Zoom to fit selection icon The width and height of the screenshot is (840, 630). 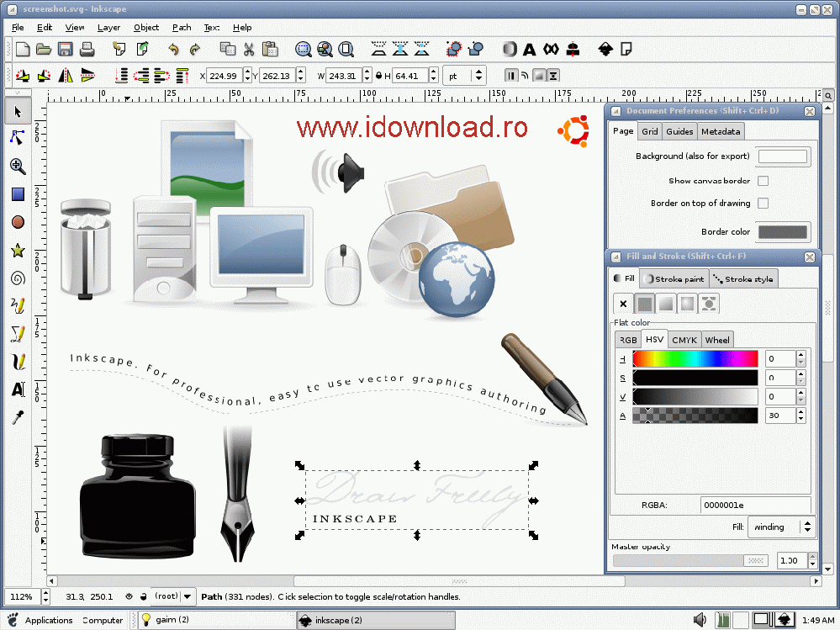point(304,50)
